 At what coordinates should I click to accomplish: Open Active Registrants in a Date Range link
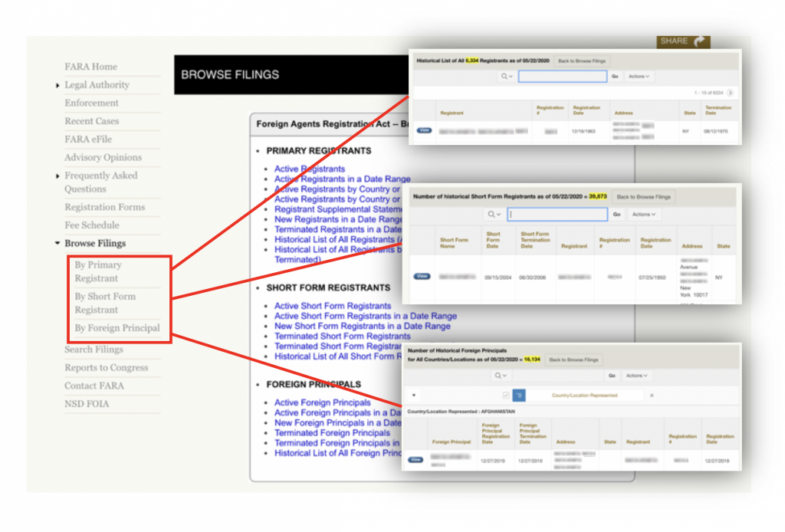click(343, 179)
